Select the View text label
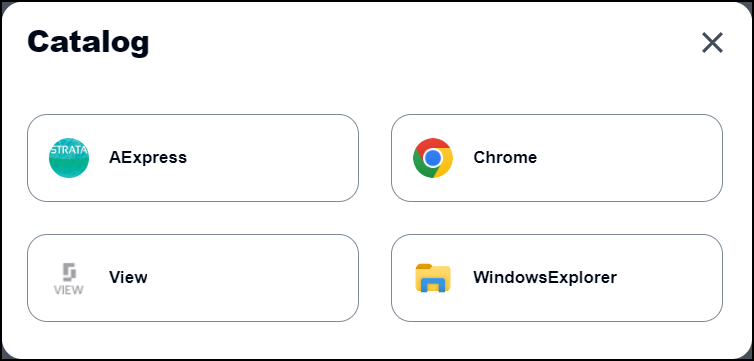Screen dimensions: 754x361 click(x=128, y=277)
